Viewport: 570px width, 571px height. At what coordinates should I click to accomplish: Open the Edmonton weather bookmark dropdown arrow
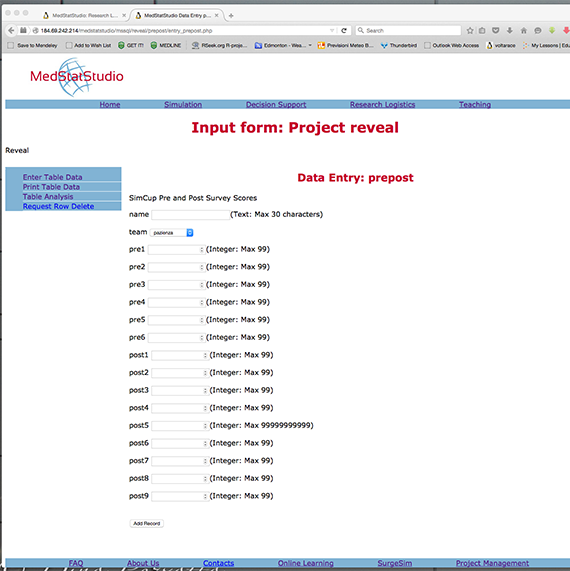coord(310,46)
